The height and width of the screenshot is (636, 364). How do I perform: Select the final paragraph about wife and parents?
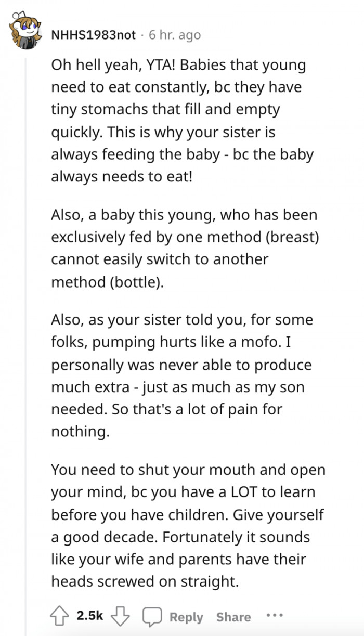187,525
